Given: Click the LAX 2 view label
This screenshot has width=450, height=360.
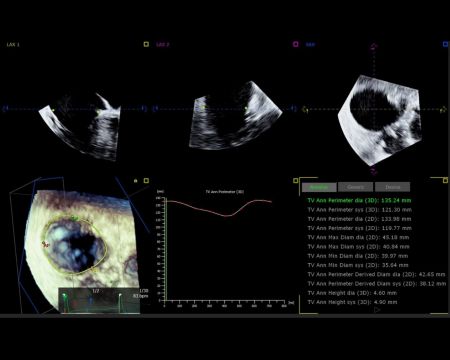Looking at the screenshot, I should 163,44.
